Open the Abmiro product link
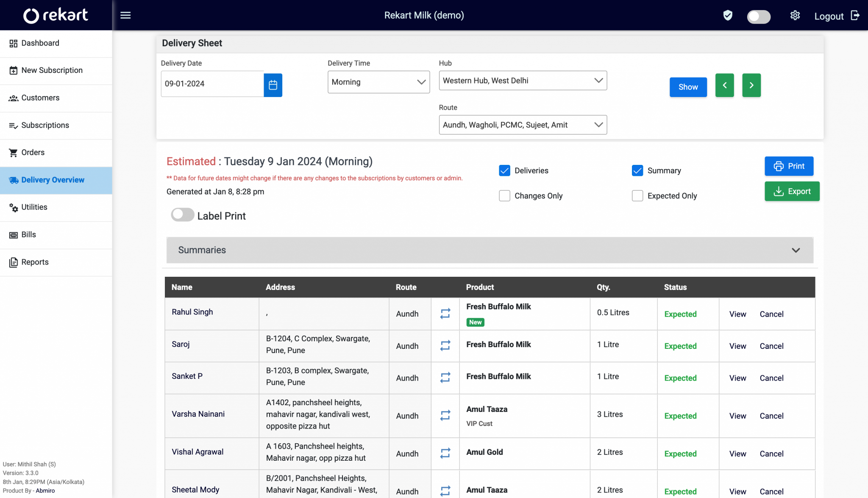The image size is (868, 498). point(45,490)
